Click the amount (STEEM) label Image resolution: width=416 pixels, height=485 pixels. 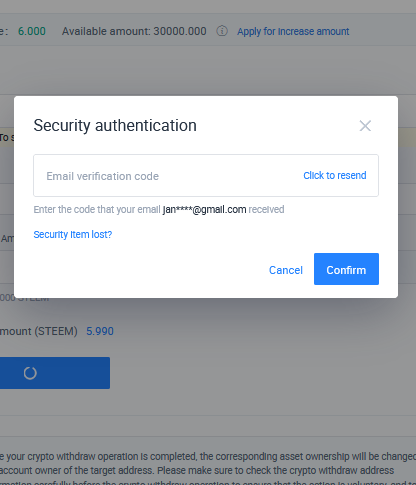coord(39,331)
